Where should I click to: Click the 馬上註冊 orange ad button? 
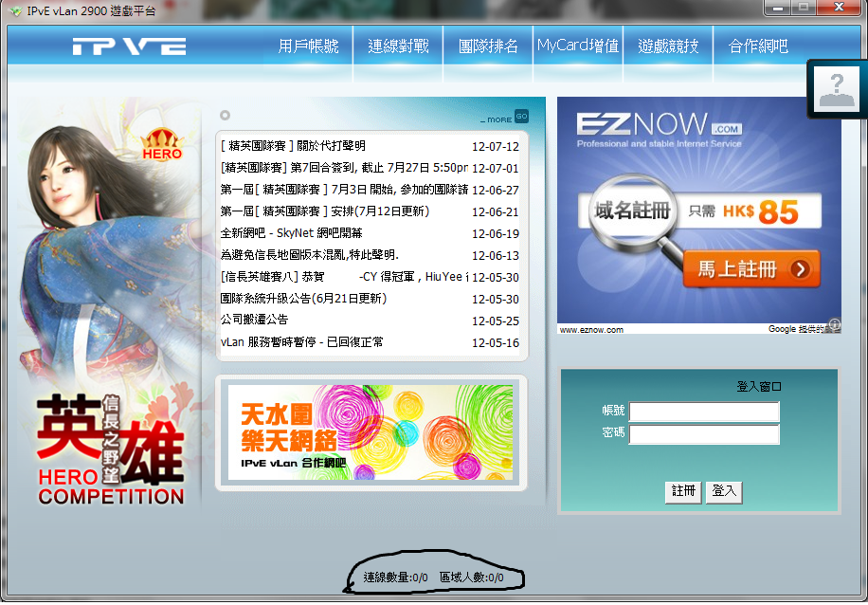point(751,268)
